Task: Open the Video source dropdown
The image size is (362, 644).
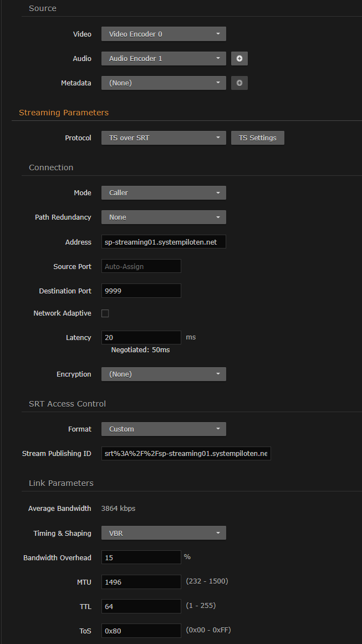Action: coord(163,34)
